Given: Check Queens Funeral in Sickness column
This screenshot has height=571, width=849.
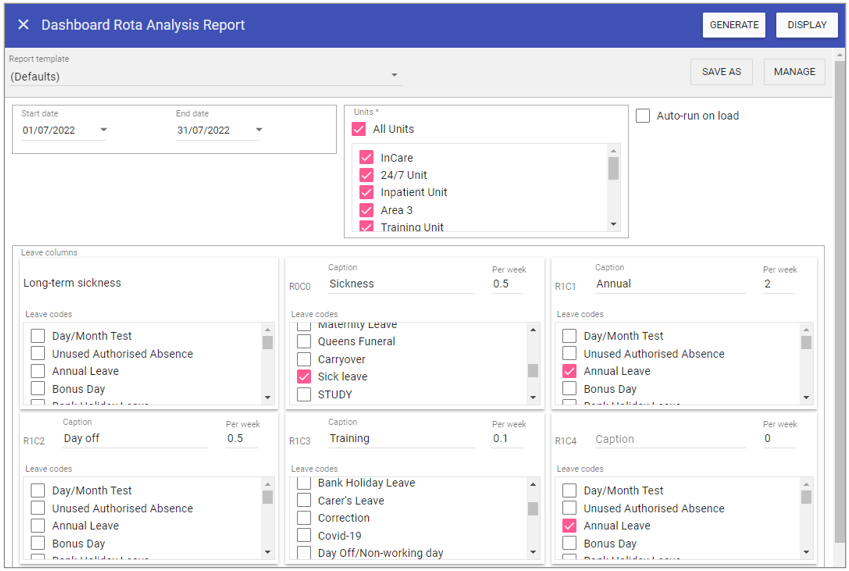Looking at the screenshot, I should point(304,342).
